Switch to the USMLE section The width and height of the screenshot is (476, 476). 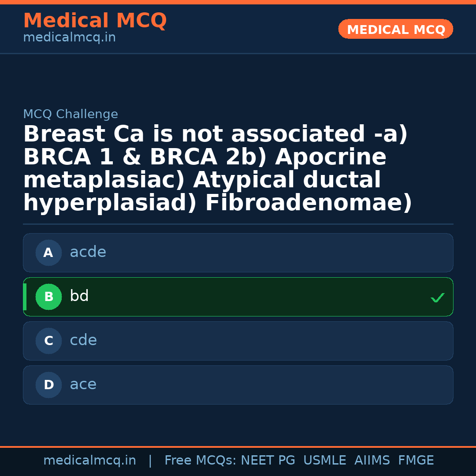(x=325, y=460)
